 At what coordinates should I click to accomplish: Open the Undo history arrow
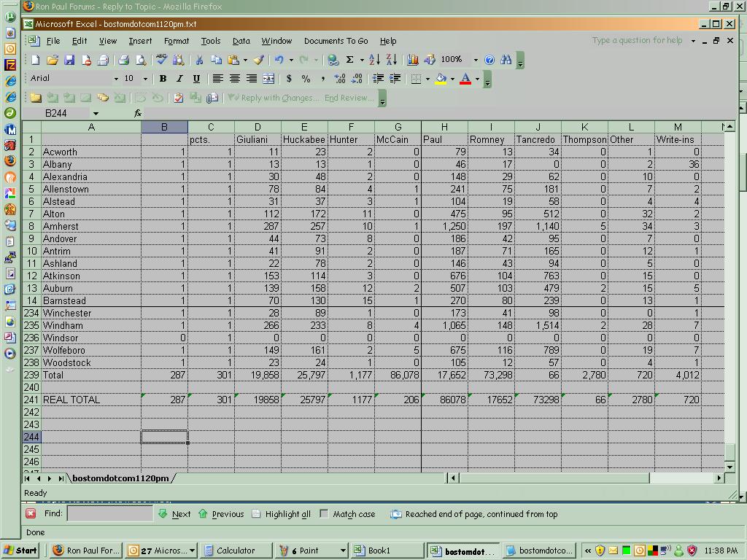click(x=291, y=60)
